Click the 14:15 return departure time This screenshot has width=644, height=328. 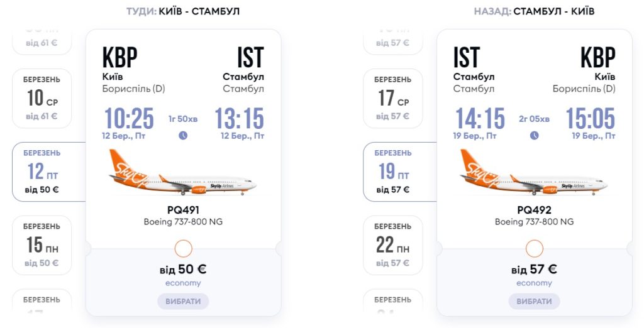[480, 118]
